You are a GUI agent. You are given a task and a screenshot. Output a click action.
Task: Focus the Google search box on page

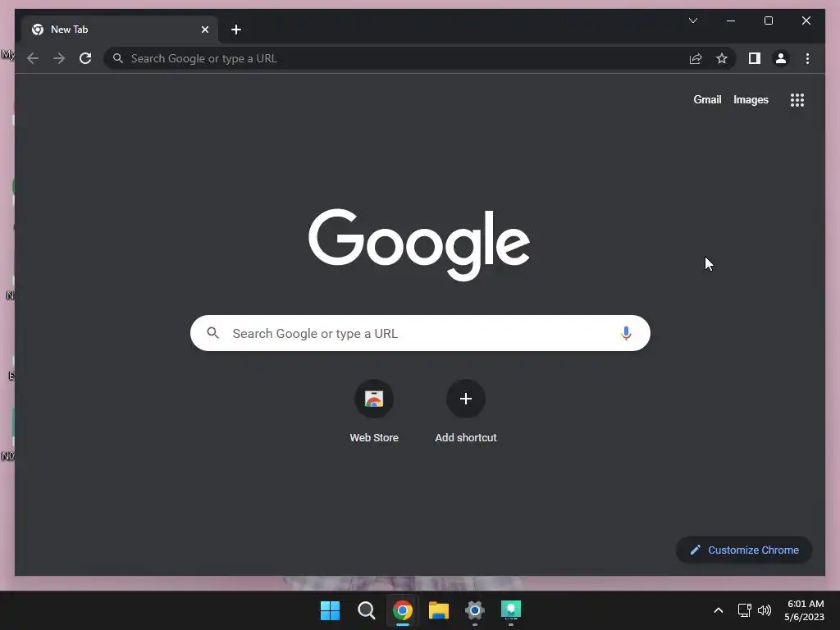coord(420,333)
